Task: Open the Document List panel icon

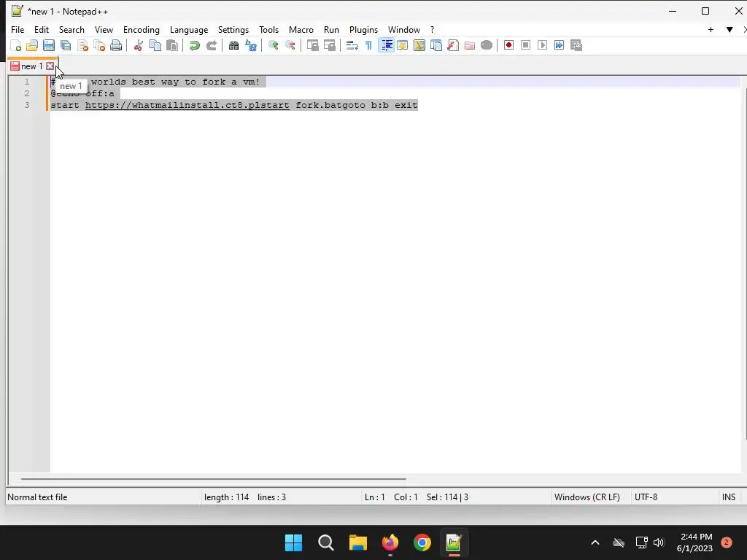Action: 436,45
